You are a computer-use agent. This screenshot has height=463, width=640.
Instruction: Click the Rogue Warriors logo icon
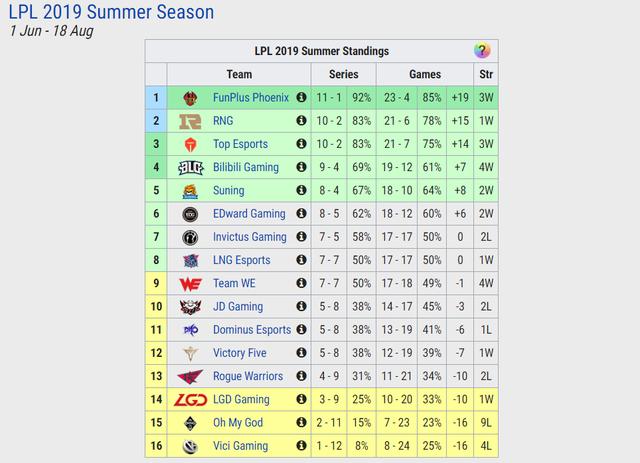click(x=190, y=376)
